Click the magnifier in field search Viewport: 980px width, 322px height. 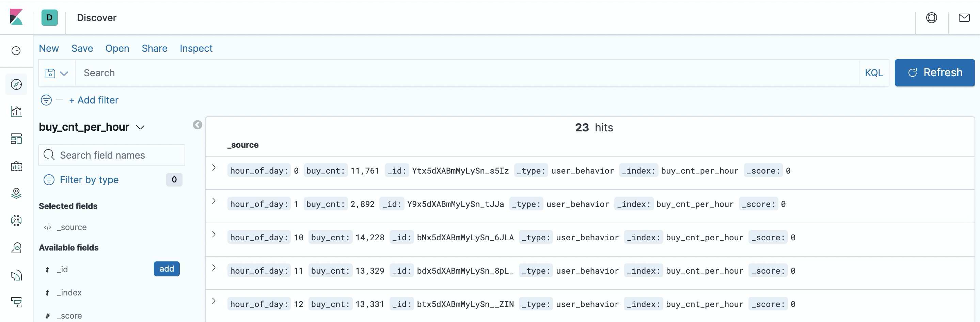(x=49, y=155)
